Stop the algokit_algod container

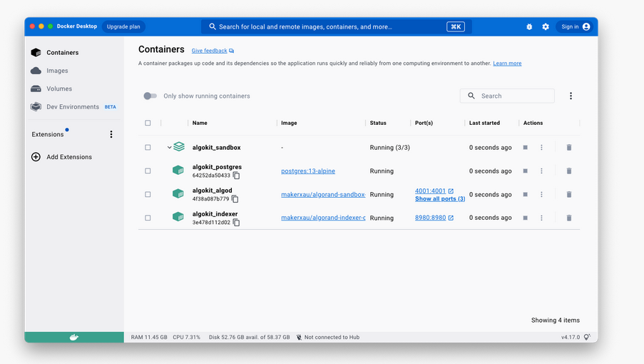[526, 194]
